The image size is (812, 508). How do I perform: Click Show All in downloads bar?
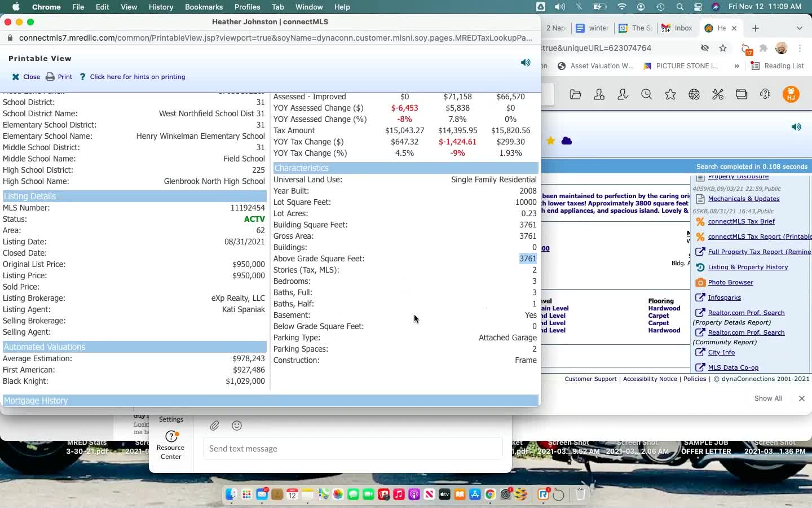pos(768,398)
